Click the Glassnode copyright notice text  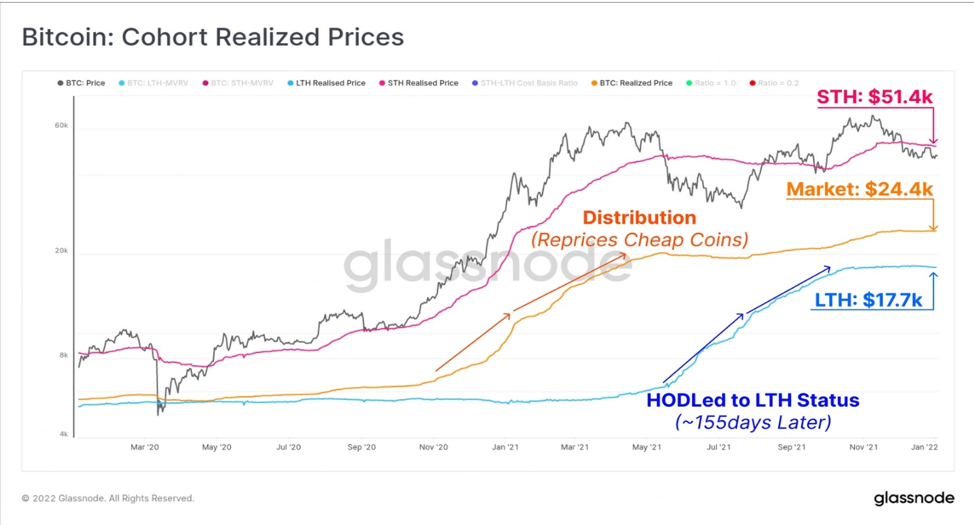[108, 498]
